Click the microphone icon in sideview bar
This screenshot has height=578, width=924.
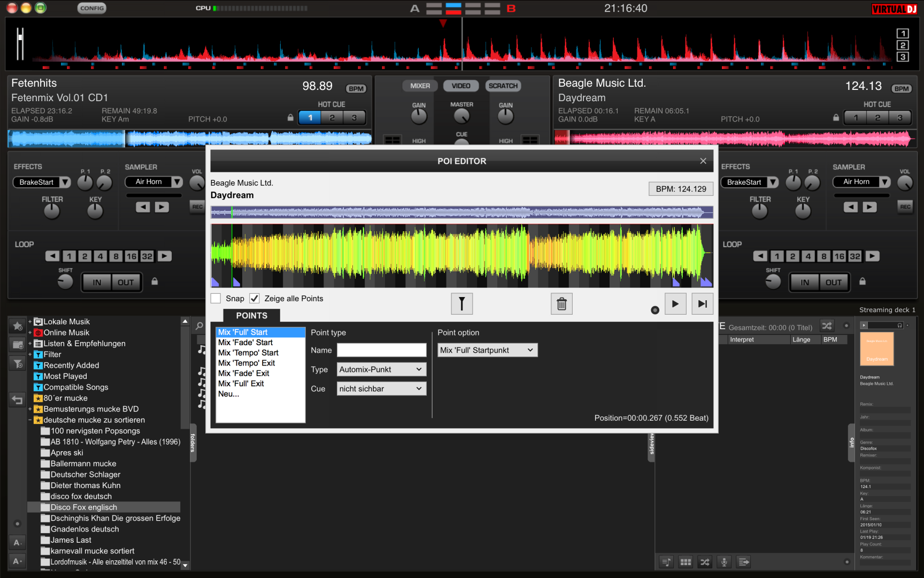click(724, 562)
